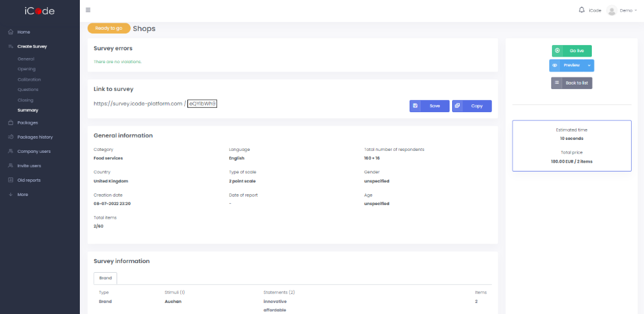Click the Packages history icon

10,137
